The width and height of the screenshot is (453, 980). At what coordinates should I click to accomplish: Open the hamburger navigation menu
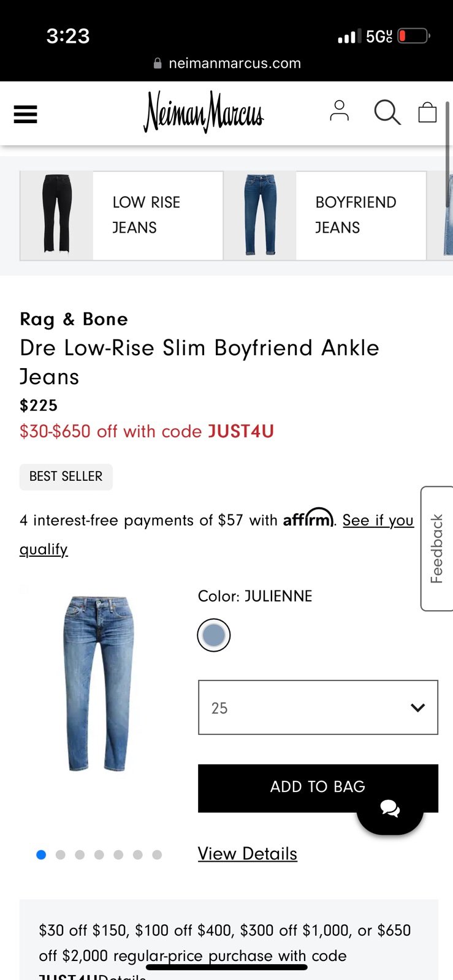[x=25, y=114]
